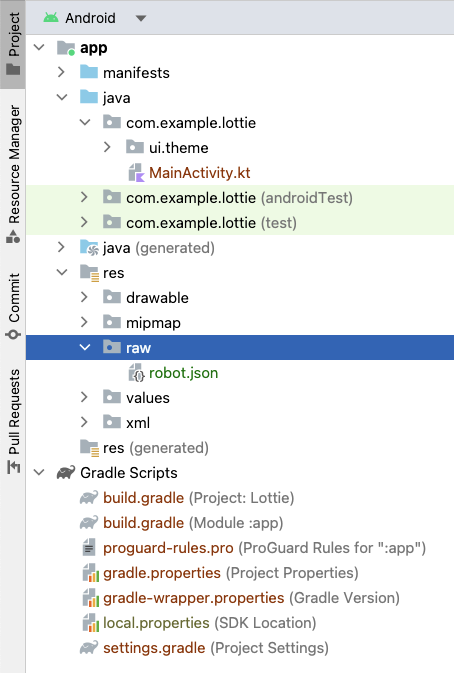Collapse the raw folder
Image resolution: width=454 pixels, height=673 pixels.
[x=85, y=347]
